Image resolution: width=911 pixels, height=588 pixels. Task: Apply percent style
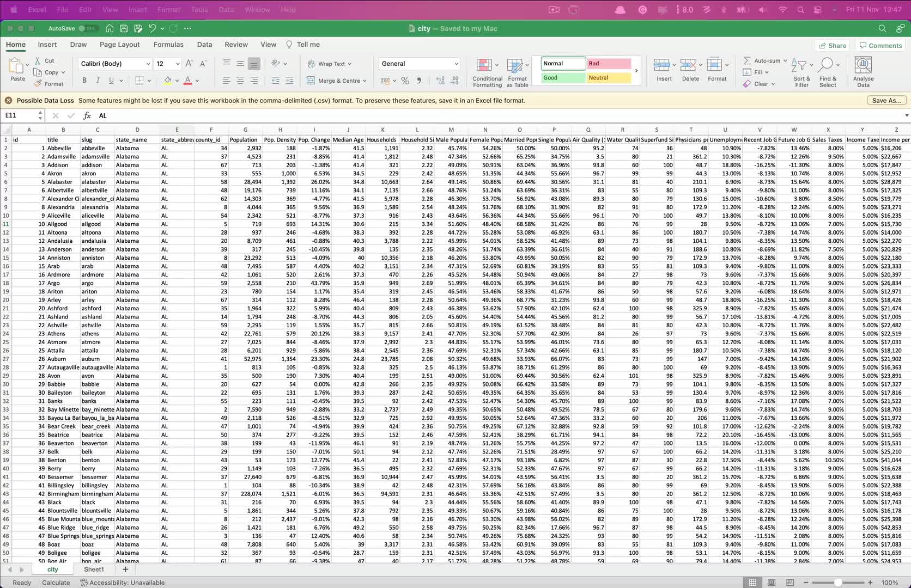405,81
